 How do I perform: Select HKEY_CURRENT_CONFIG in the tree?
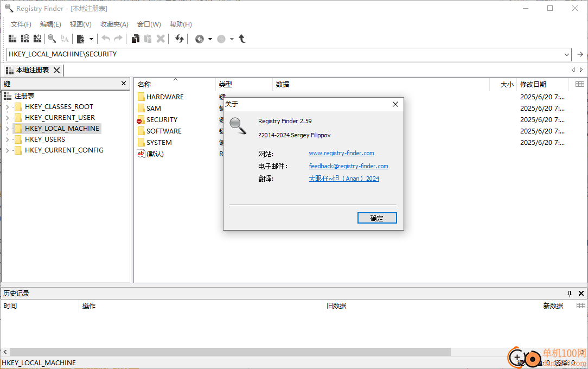pyautogui.click(x=64, y=150)
